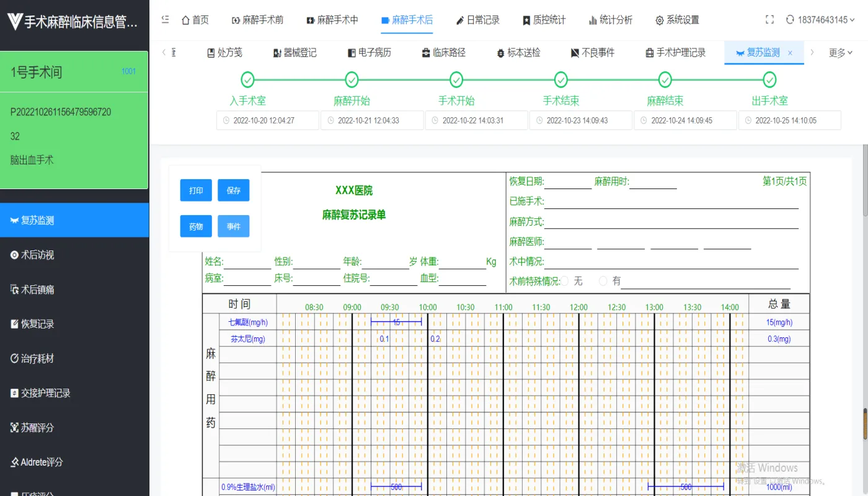The image size is (868, 496).
Task: Open 苏醒评分 in the sidebar
Action: (74, 427)
